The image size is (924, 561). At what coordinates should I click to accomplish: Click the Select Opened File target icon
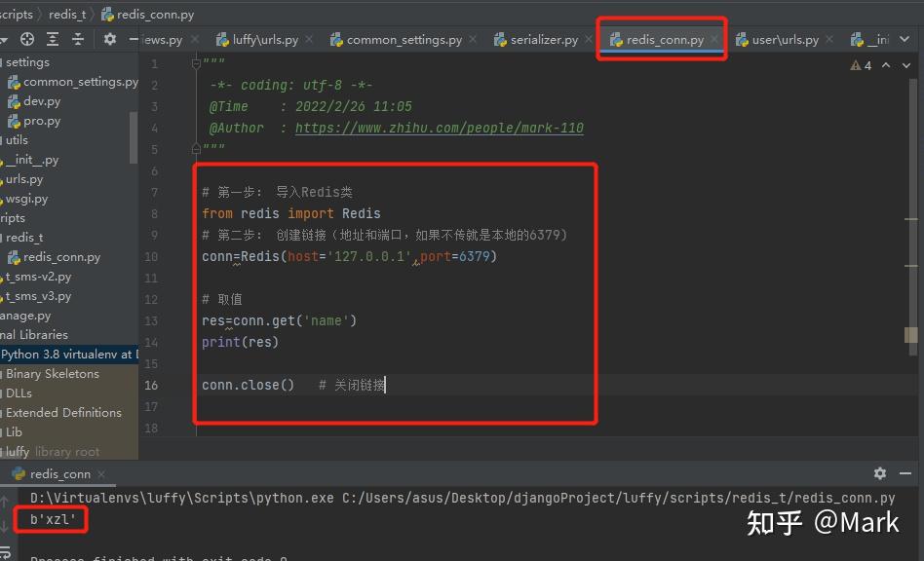coord(27,37)
